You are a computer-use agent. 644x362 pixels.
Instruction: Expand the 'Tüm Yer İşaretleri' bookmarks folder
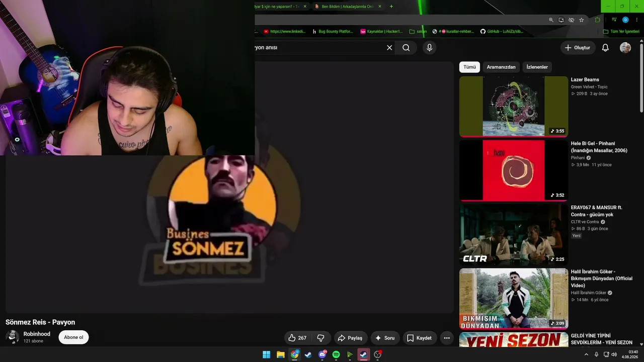pos(621,31)
